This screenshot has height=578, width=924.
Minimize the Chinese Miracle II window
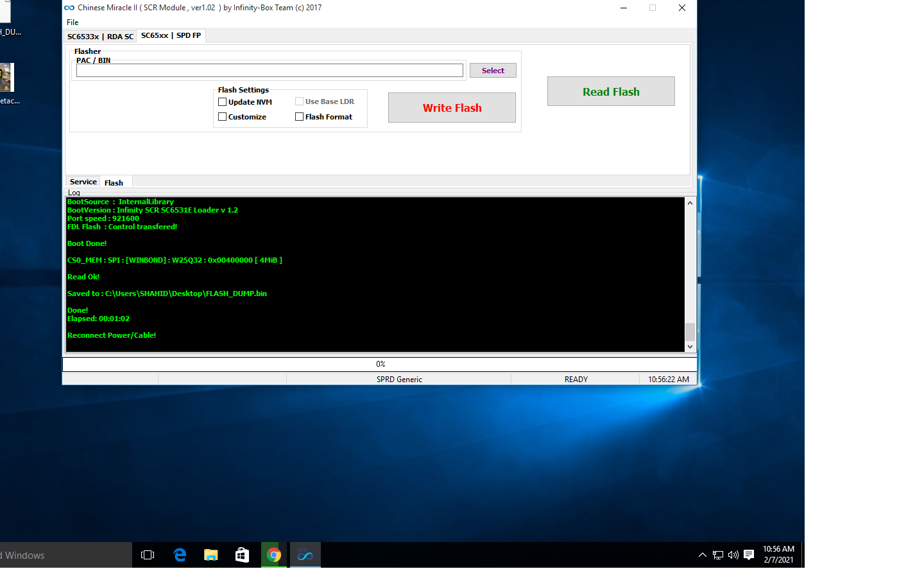(623, 8)
